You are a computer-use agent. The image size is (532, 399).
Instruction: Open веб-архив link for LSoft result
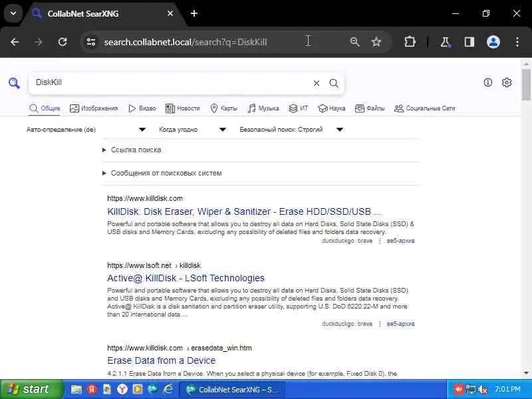pyautogui.click(x=401, y=324)
